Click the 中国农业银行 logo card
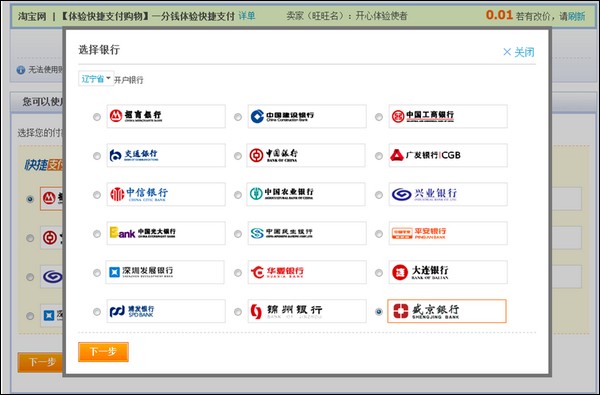This screenshot has width=600, height=395. [x=306, y=194]
